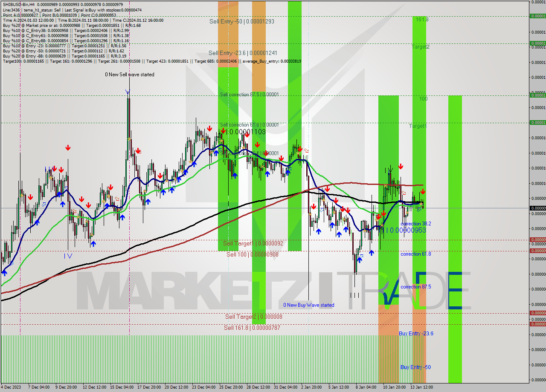
Task: Click the '161.8' Fibonacci level label
Action: 422,20
